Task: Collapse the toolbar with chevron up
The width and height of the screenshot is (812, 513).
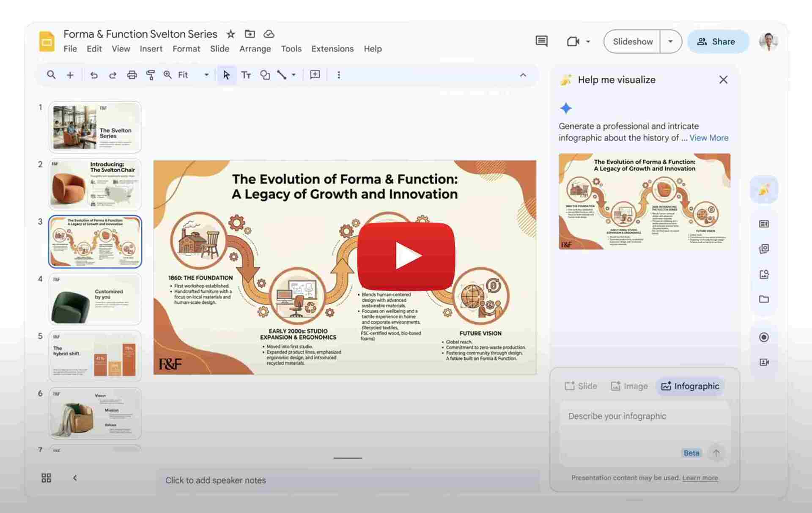Action: tap(523, 75)
